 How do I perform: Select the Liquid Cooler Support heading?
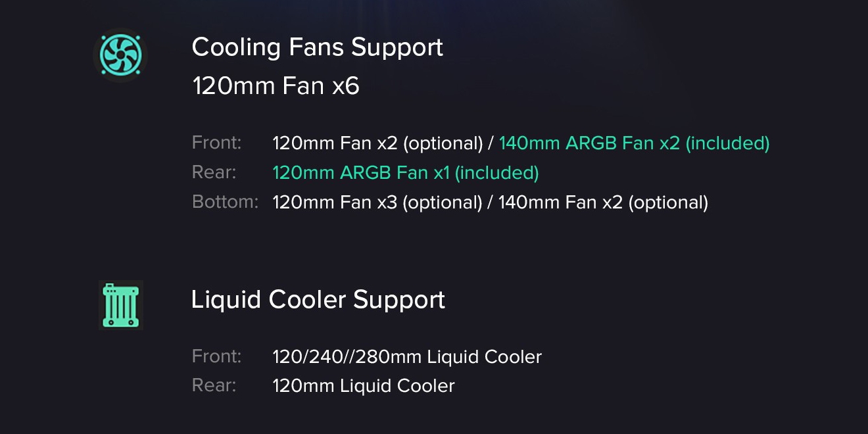[x=318, y=300]
